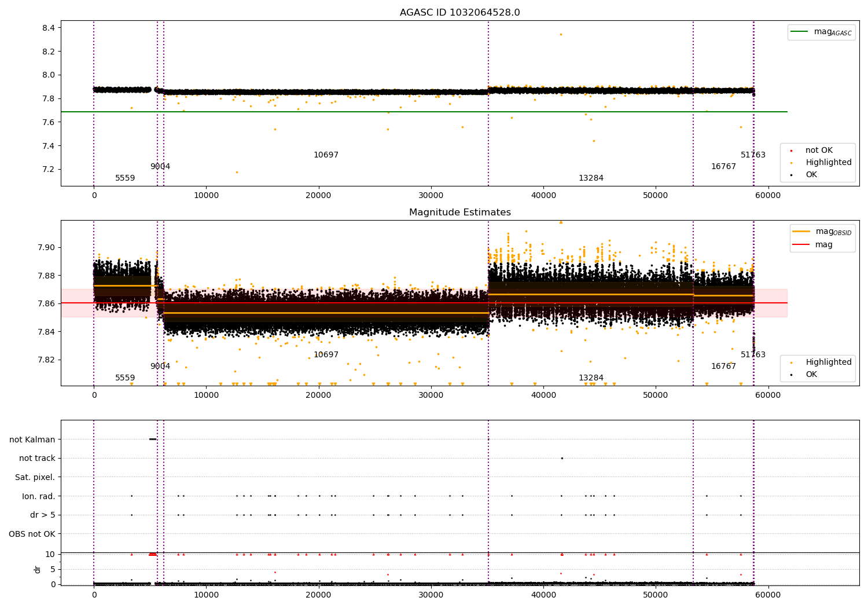Click the 'OK' legend entry in the top plot
Screen dimensions: 868x608
804,175
